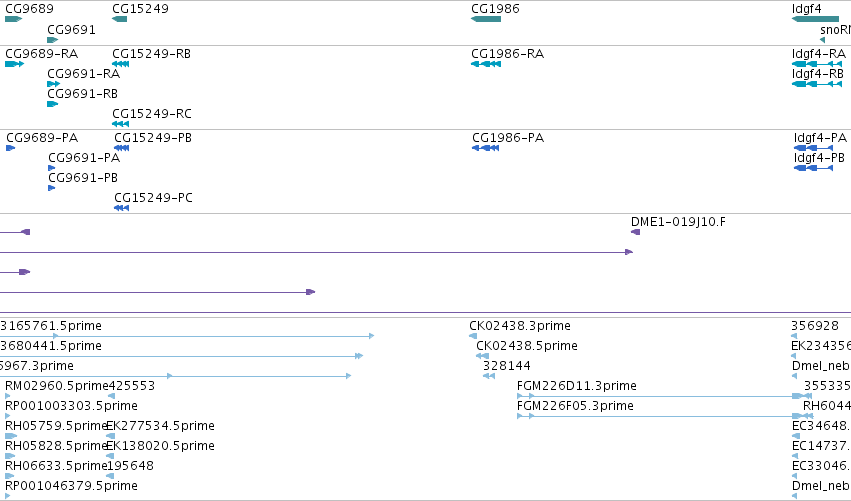This screenshot has width=851, height=501.
Task: Click the Idgf4 gene arrow glyph
Action: point(815,19)
